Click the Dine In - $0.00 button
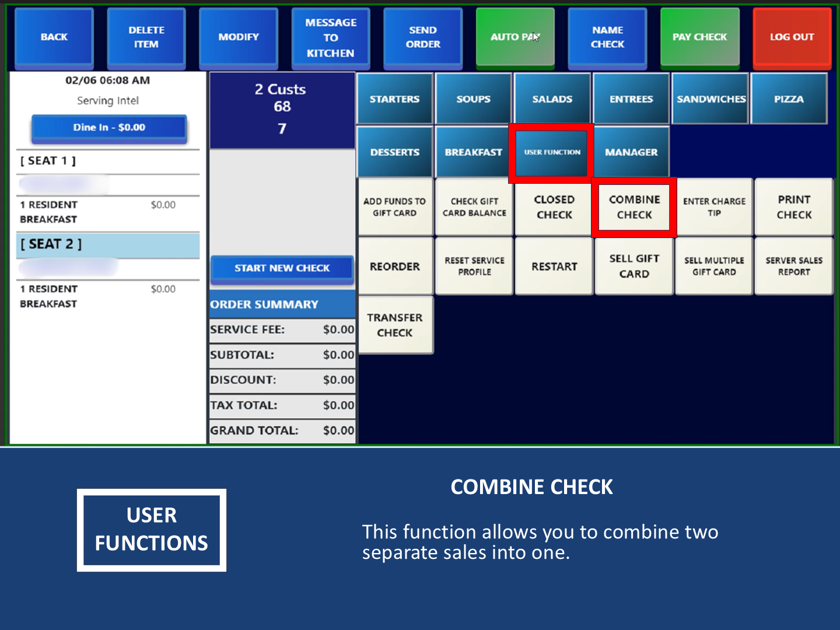This screenshot has width=840, height=630. click(109, 128)
